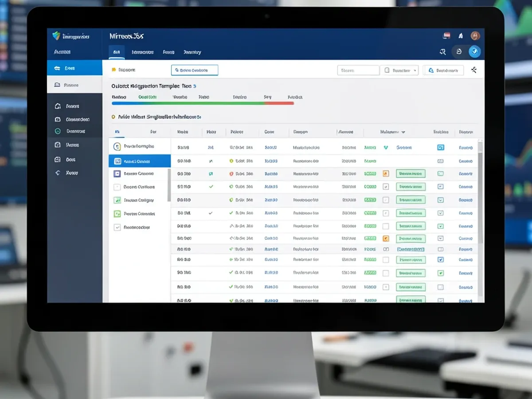
Task: Select the highlighted blue sidebar item
Action: 74,68
